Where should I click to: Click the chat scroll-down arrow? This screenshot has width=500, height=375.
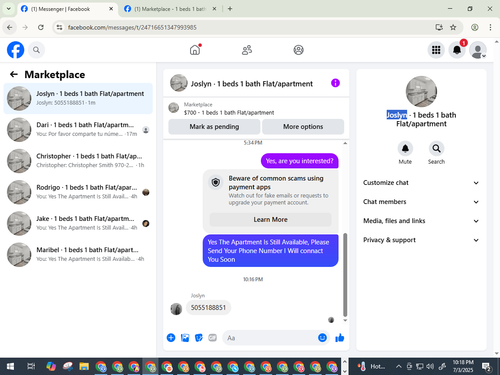[345, 320]
